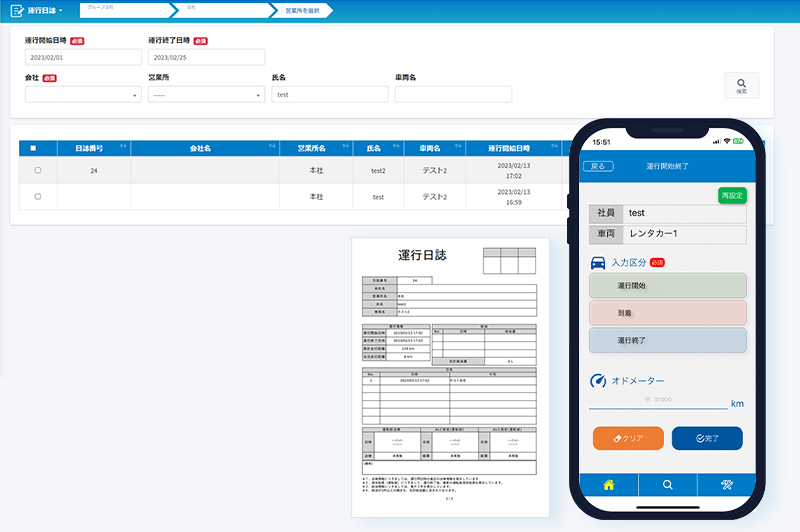Click the 運行開始日時 date field
Image resolution: width=800 pixels, height=532 pixels.
[83, 58]
